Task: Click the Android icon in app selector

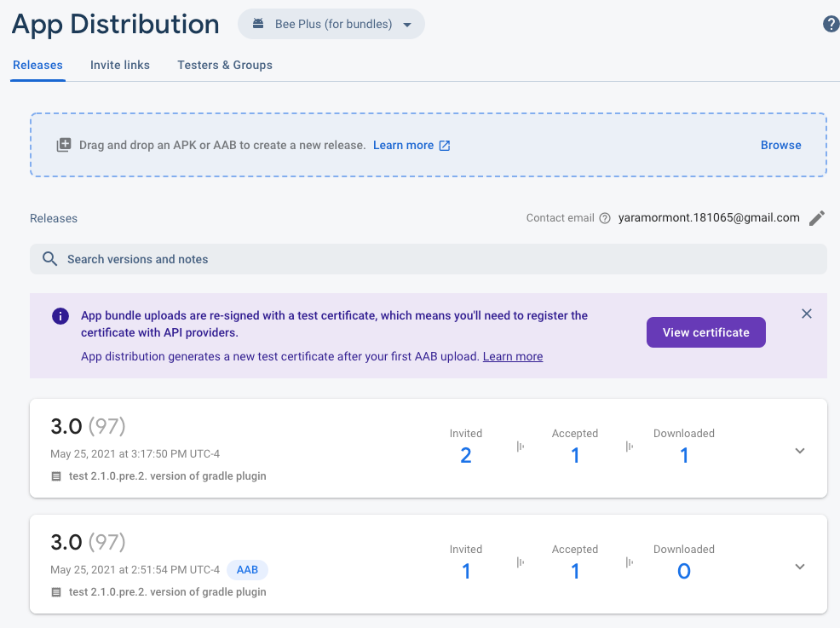Action: point(257,24)
